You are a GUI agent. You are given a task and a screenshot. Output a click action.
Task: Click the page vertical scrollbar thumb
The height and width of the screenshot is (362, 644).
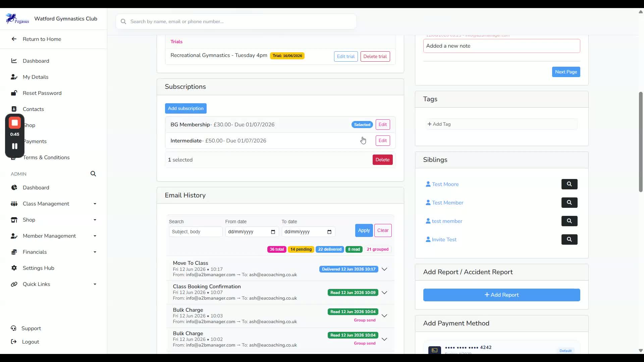640,142
